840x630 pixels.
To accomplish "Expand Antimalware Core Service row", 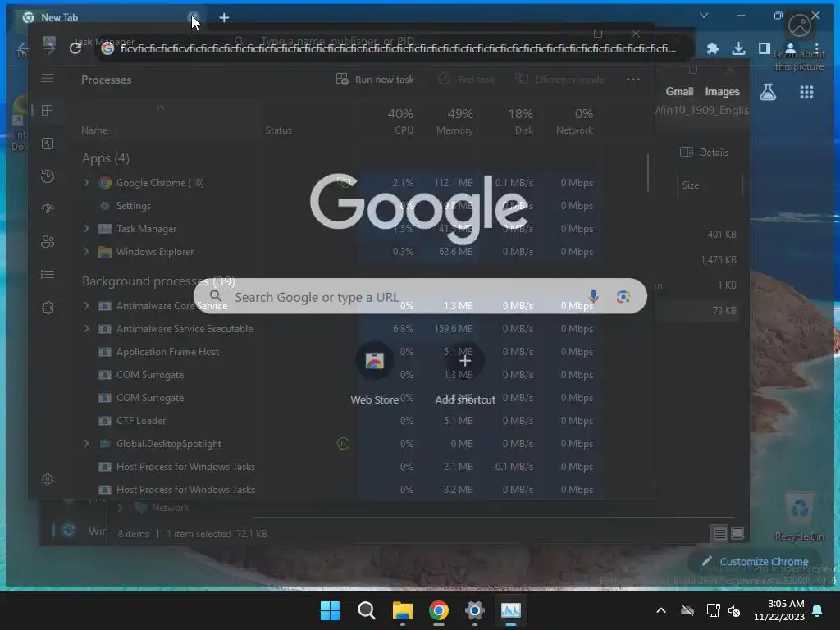I will [x=86, y=306].
